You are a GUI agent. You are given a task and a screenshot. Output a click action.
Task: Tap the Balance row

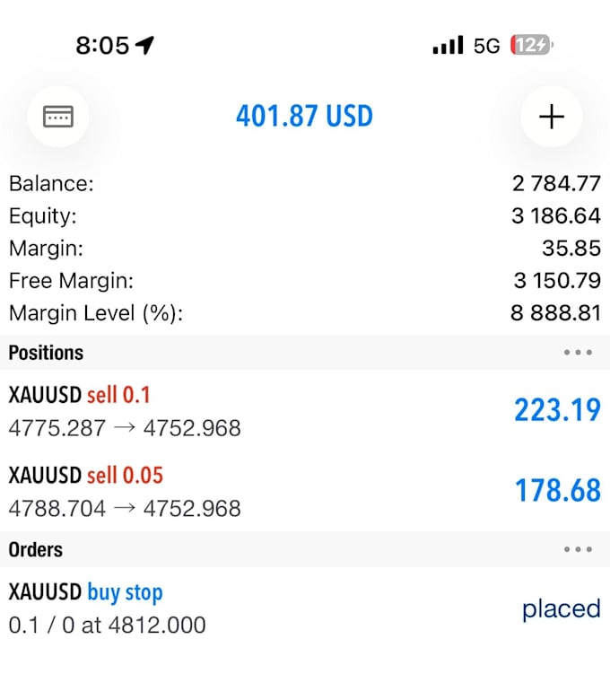point(305,183)
